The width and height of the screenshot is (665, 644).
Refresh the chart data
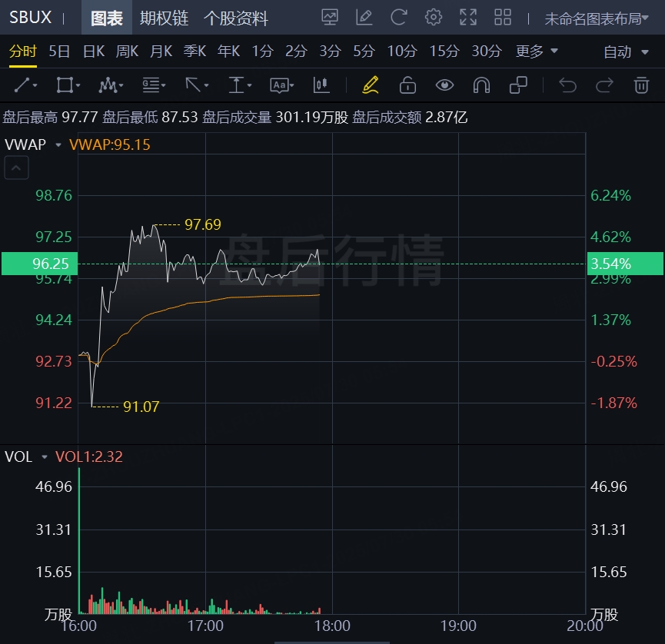[x=399, y=18]
